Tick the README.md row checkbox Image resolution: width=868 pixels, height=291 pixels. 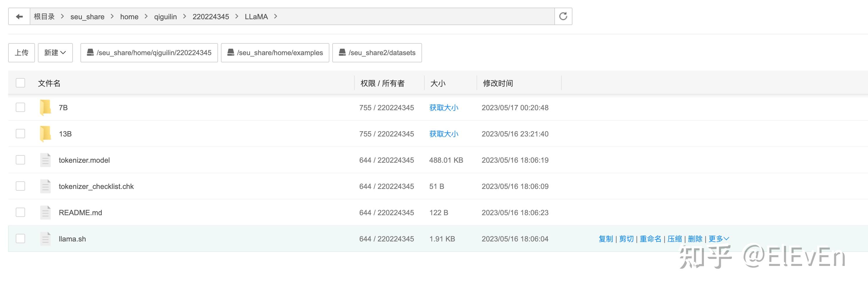coord(21,213)
